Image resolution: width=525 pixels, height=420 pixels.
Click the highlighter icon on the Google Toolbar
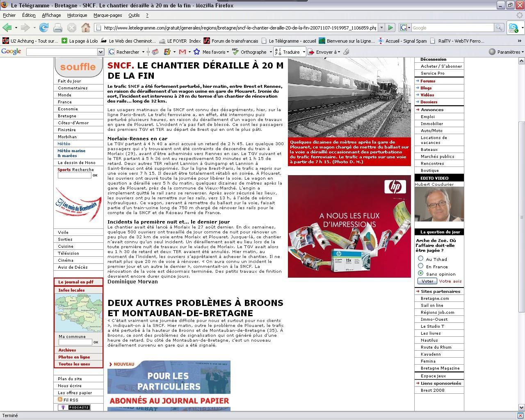click(346, 52)
